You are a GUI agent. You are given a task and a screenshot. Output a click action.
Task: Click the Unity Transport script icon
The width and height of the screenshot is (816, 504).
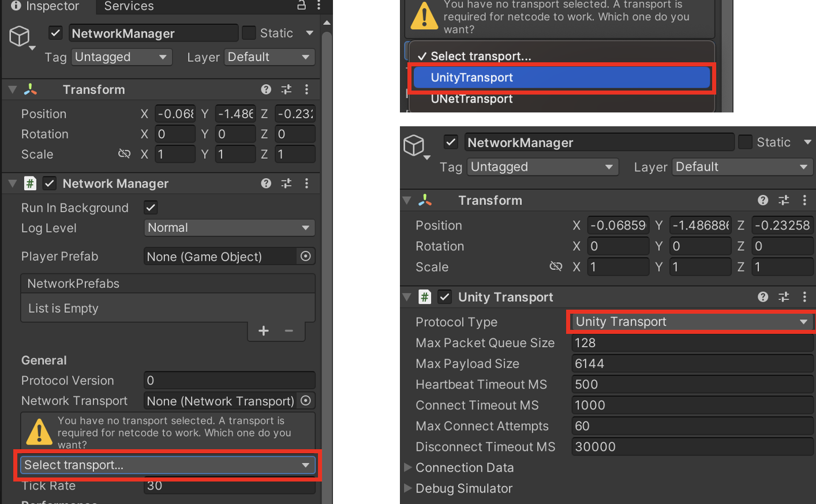425,297
